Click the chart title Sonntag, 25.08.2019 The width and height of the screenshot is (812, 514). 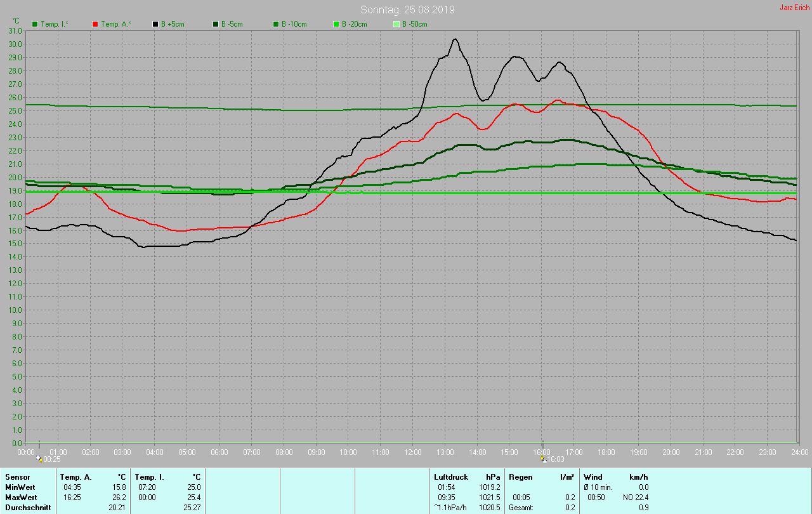click(x=407, y=10)
